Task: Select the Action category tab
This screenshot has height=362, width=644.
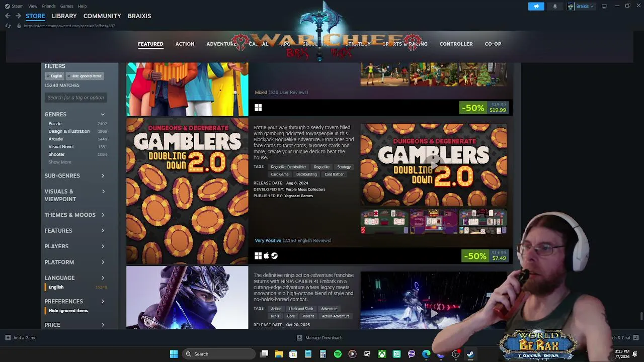Action: pyautogui.click(x=185, y=44)
